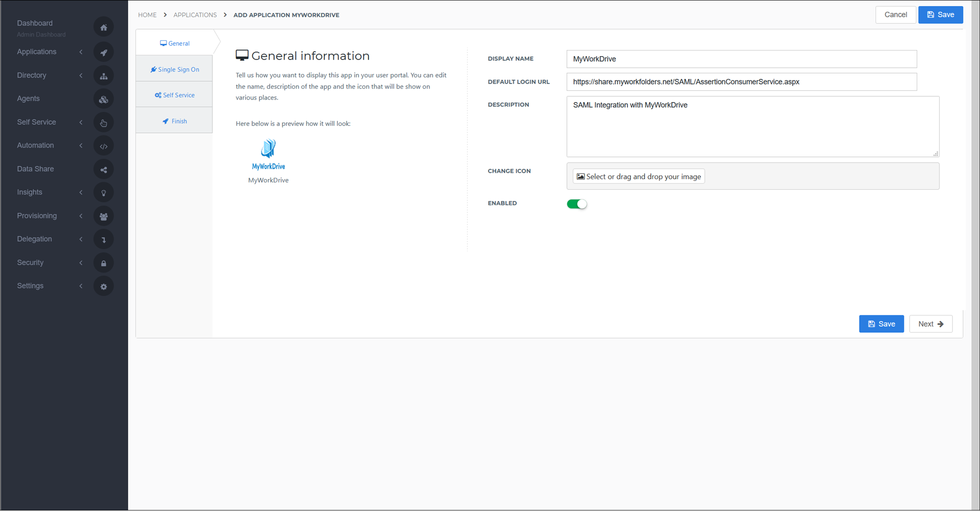The image size is (980, 511).
Task: Click the bottom Save button
Action: 881,324
